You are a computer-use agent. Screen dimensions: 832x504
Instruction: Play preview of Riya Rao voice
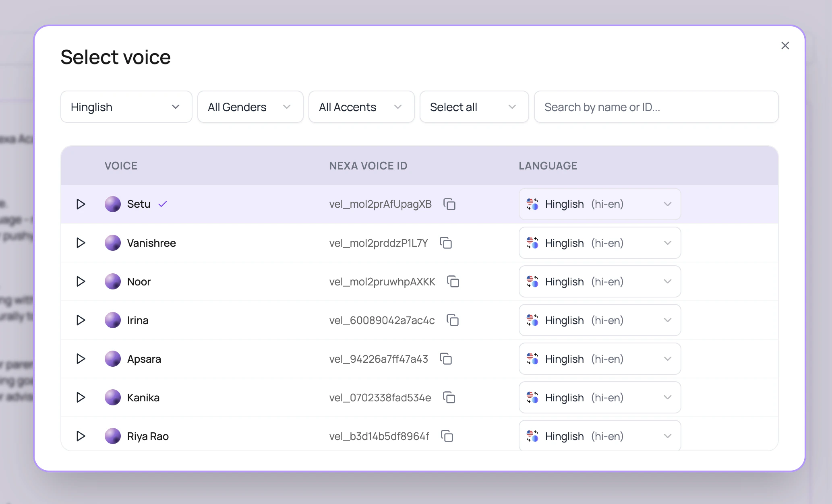pyautogui.click(x=81, y=436)
